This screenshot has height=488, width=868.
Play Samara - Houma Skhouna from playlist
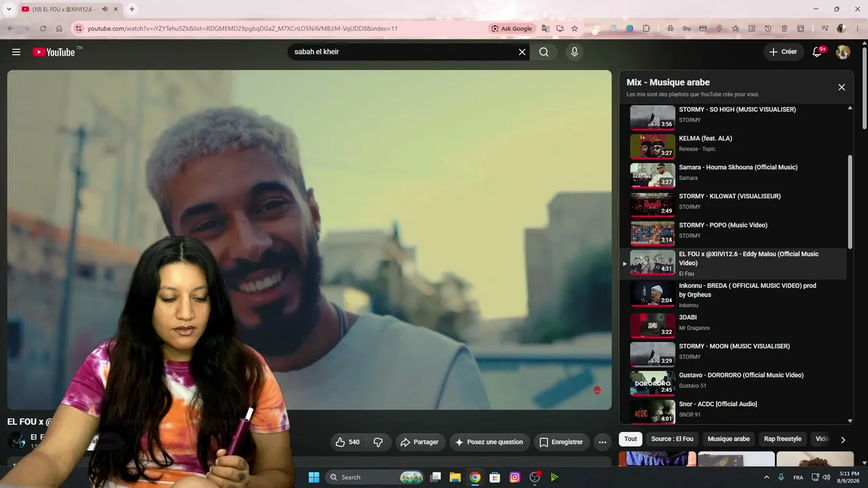coord(738,175)
